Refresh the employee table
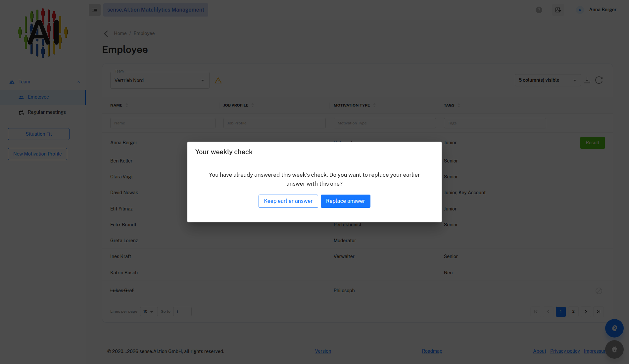Viewport: 629px width, 364px height. [x=599, y=80]
